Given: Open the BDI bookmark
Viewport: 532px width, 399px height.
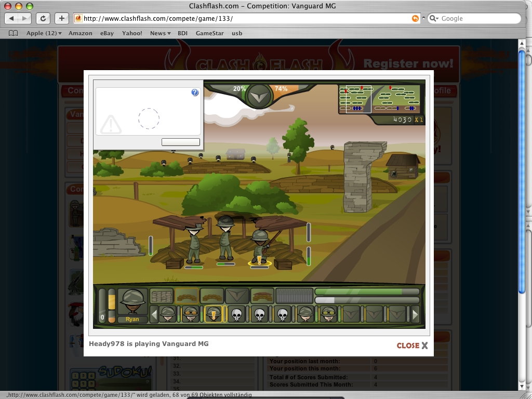Looking at the screenshot, I should click(x=182, y=33).
